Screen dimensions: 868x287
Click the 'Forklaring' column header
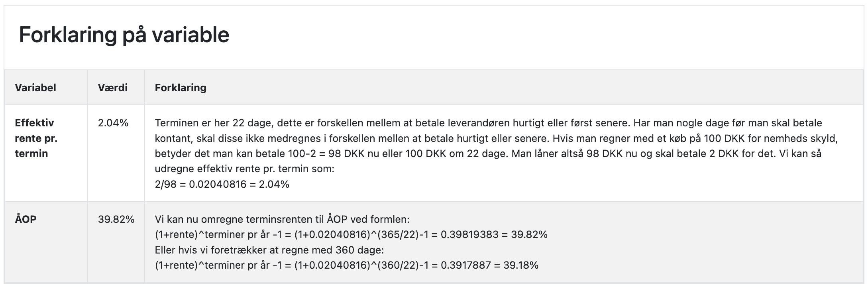pyautogui.click(x=181, y=88)
